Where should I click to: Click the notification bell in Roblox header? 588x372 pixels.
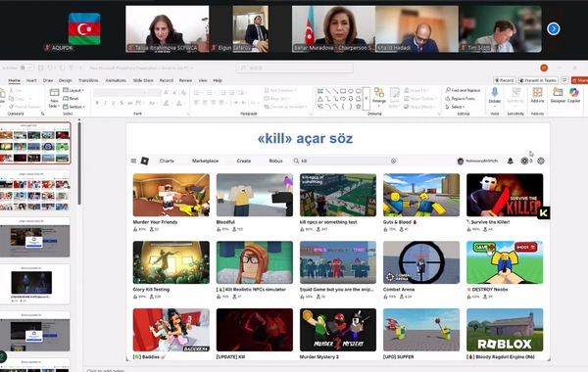pyautogui.click(x=510, y=161)
